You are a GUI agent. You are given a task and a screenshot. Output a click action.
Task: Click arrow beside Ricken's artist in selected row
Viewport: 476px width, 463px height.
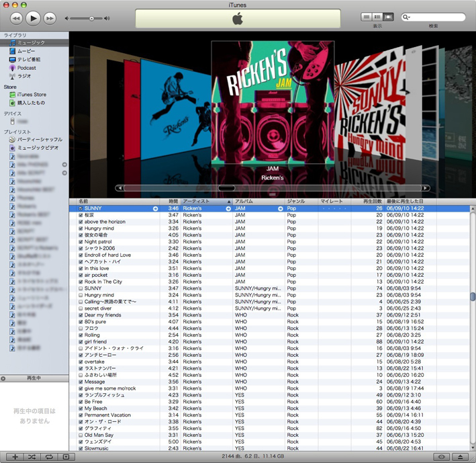(x=228, y=209)
